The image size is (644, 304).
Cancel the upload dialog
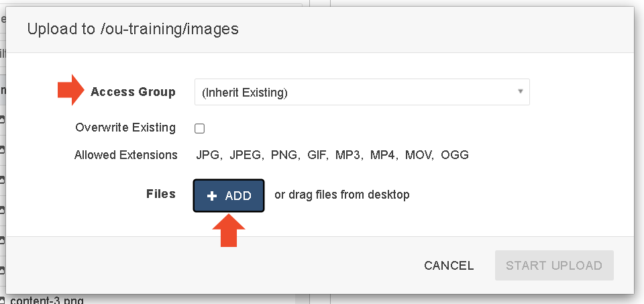click(x=449, y=266)
